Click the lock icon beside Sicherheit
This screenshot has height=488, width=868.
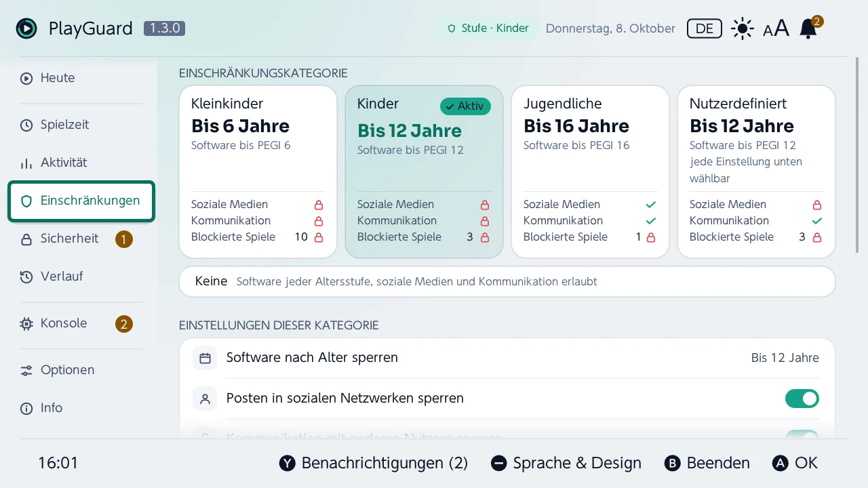click(26, 239)
